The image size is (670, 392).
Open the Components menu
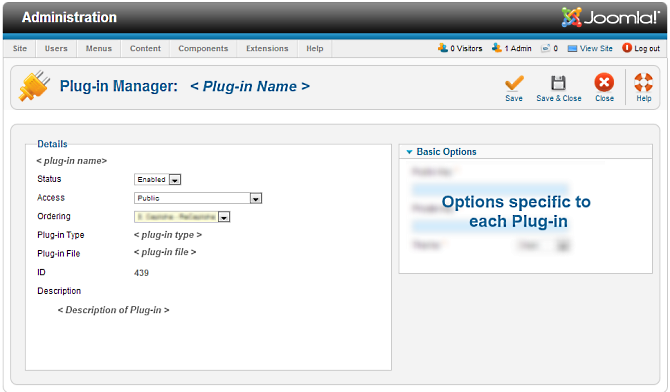203,48
